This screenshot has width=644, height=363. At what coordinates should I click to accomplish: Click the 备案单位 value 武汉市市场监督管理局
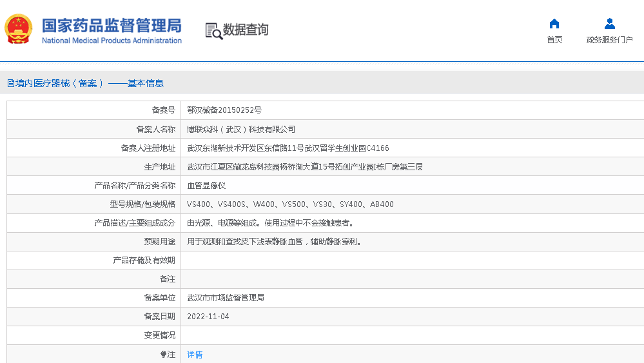226,298
